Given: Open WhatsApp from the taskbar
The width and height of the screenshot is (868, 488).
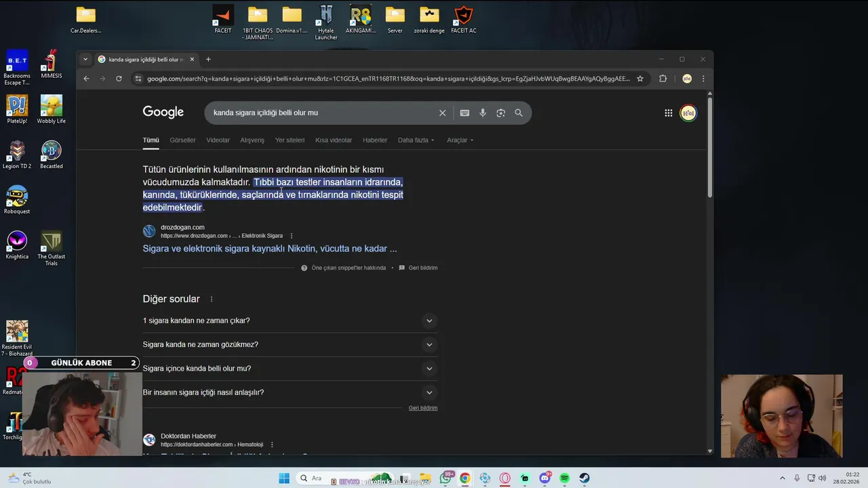Looking at the screenshot, I should coord(446,479).
